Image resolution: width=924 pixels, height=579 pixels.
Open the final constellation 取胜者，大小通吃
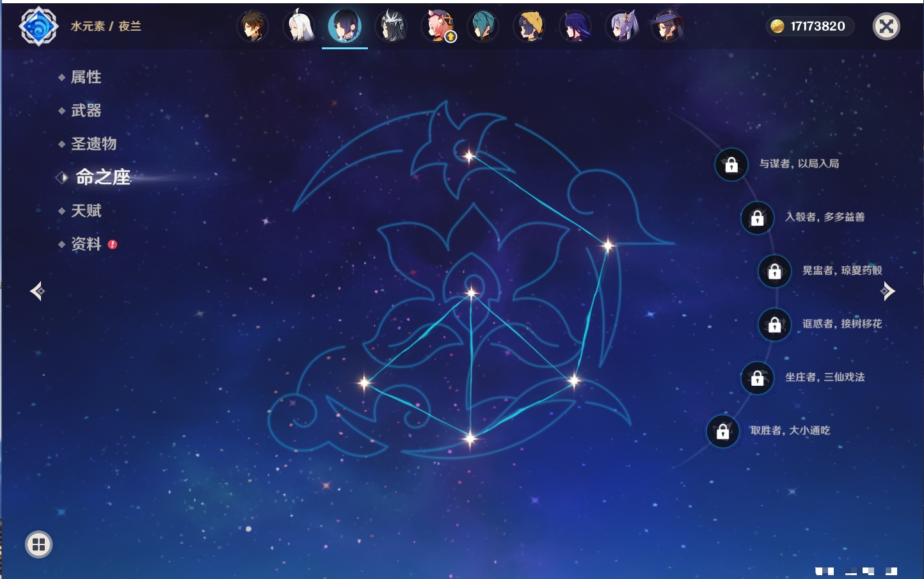tap(723, 431)
